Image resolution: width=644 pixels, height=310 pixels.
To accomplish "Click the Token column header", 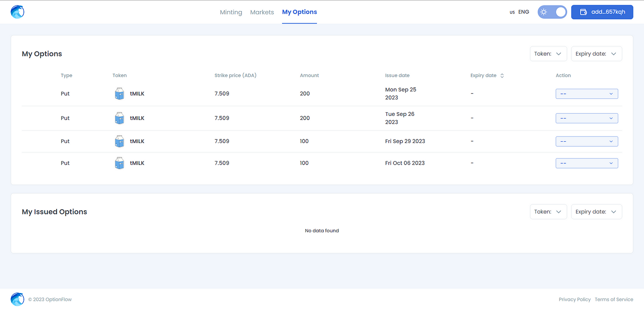I will [x=120, y=75].
